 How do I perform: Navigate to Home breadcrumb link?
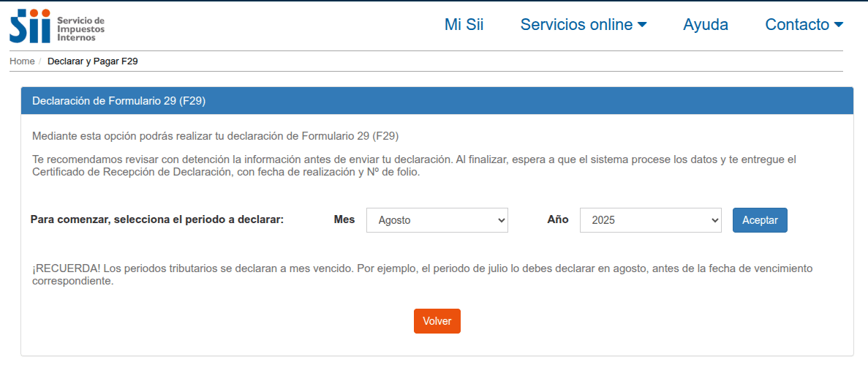pos(22,61)
